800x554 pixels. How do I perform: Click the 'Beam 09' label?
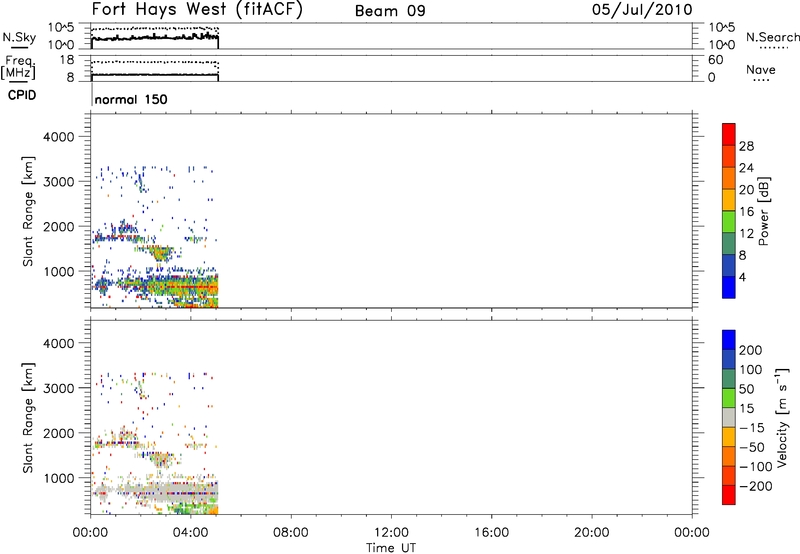point(390,11)
